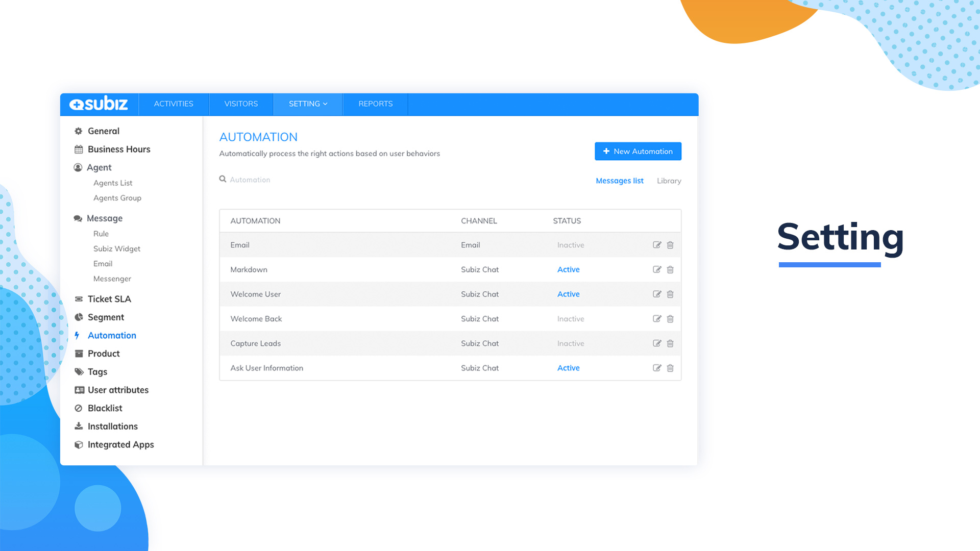Toggle Inactive status of Welcome Back automation

(x=570, y=319)
